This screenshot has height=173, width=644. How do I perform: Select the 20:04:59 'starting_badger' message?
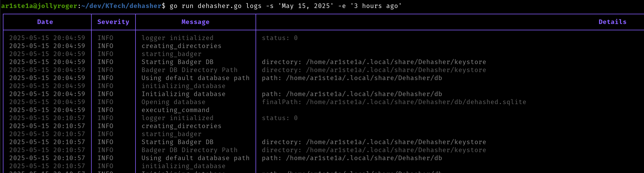pyautogui.click(x=171, y=54)
